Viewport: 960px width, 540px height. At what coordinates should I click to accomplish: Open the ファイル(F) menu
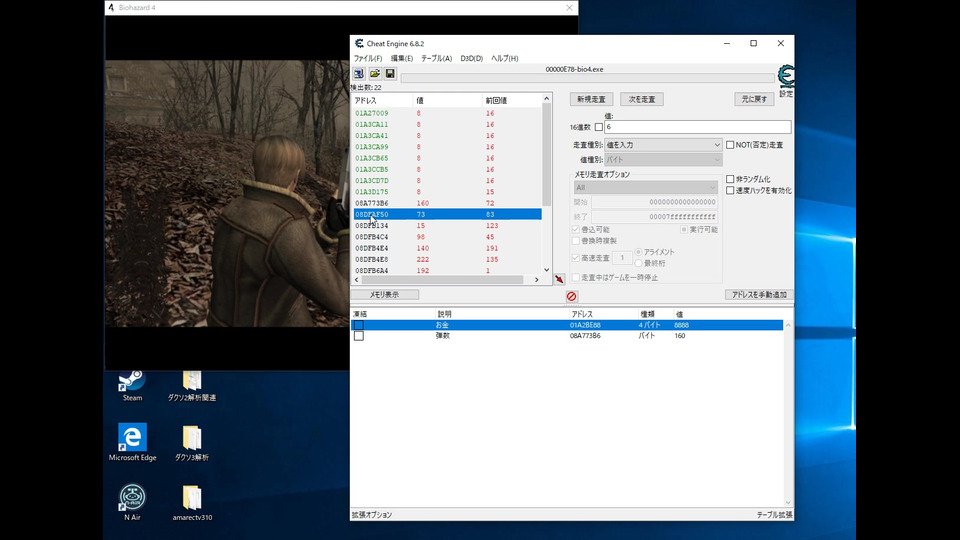pos(367,58)
